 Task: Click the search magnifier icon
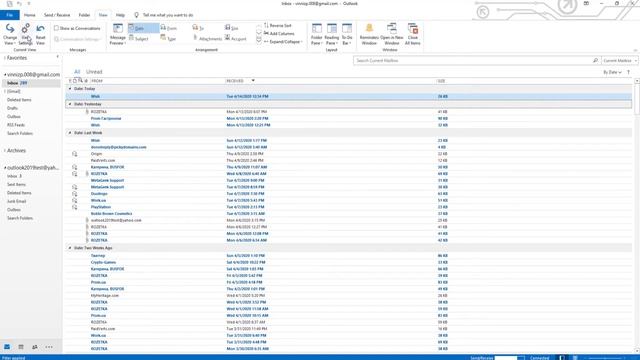pos(595,60)
